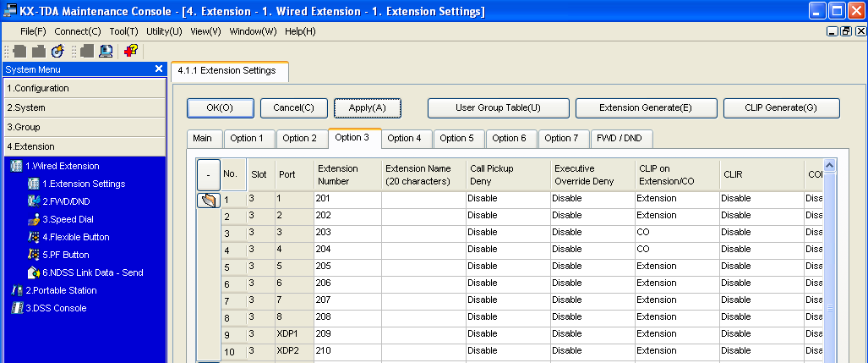Click the Extension Number header
868x363 pixels.
point(347,175)
